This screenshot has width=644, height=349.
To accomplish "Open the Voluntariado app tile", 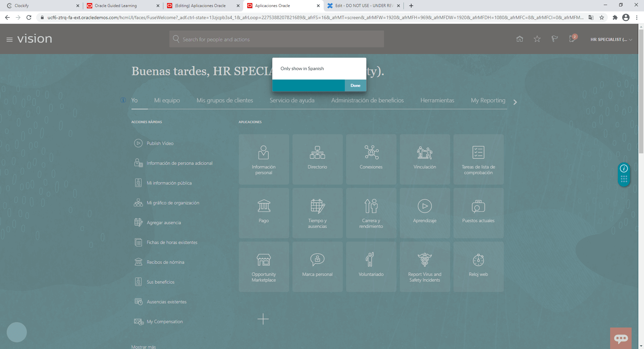I will point(371,267).
